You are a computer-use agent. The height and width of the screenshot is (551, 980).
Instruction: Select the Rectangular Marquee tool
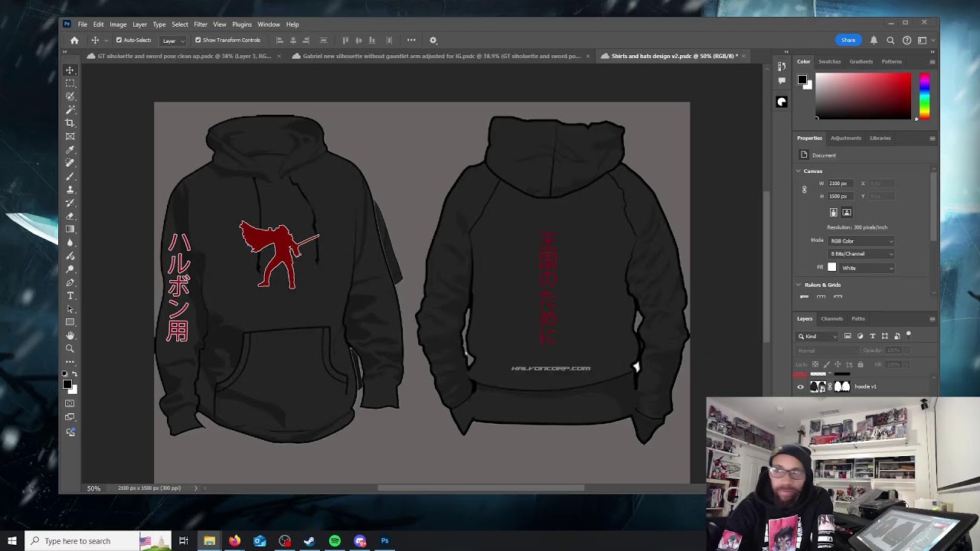(70, 83)
